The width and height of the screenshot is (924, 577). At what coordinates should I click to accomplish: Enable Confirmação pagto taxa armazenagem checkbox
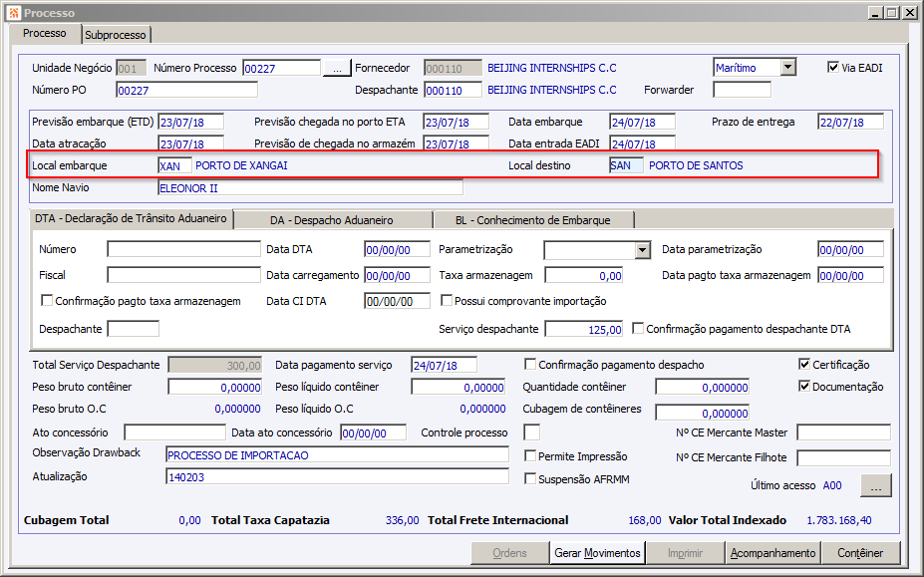coord(47,301)
